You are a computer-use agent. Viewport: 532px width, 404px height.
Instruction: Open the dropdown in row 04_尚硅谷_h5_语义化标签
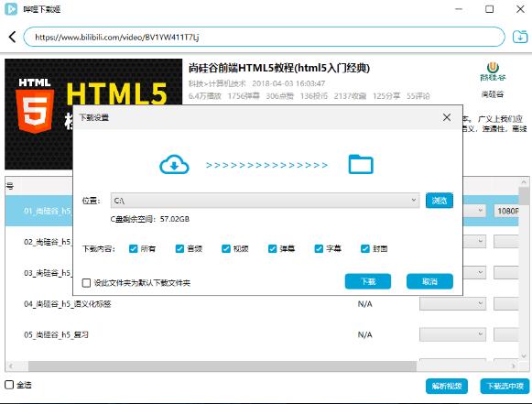[452, 303]
